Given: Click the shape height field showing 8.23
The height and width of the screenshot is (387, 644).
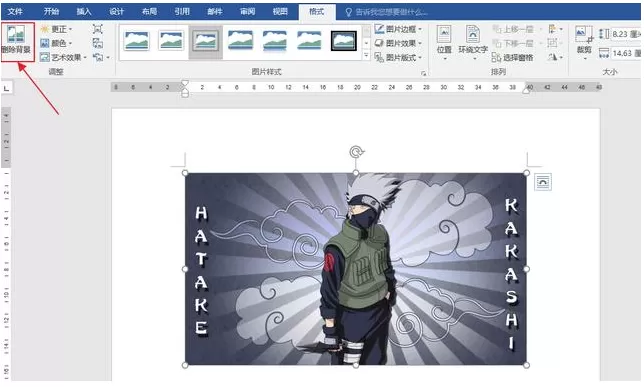Looking at the screenshot, I should pyautogui.click(x=626, y=34).
